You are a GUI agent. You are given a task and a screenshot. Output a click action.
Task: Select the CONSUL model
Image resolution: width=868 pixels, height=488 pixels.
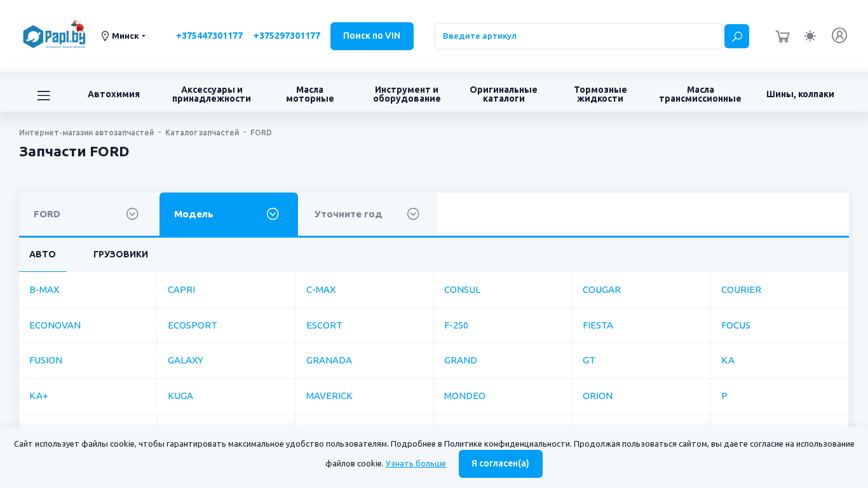coord(462,290)
